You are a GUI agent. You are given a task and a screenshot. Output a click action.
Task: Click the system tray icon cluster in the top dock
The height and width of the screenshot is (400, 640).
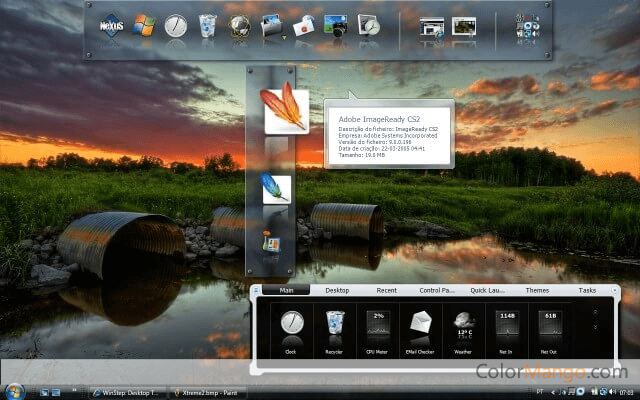(527, 26)
